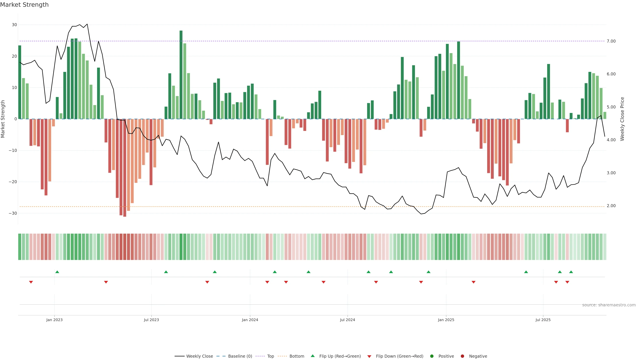Viewport: 644px width, 362px height.
Task: Click the green flip-up marker just after Jul 2023
Action: tap(166, 272)
